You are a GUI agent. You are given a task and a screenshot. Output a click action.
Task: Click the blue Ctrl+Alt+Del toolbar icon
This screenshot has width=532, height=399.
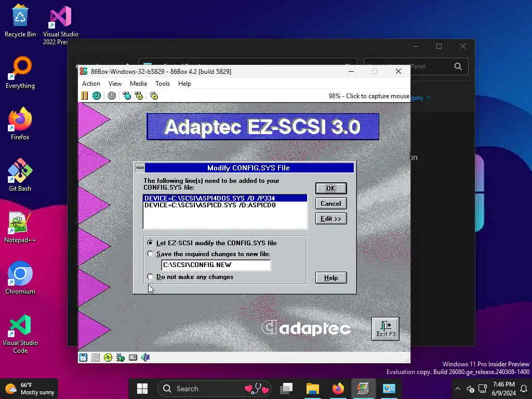(127, 96)
